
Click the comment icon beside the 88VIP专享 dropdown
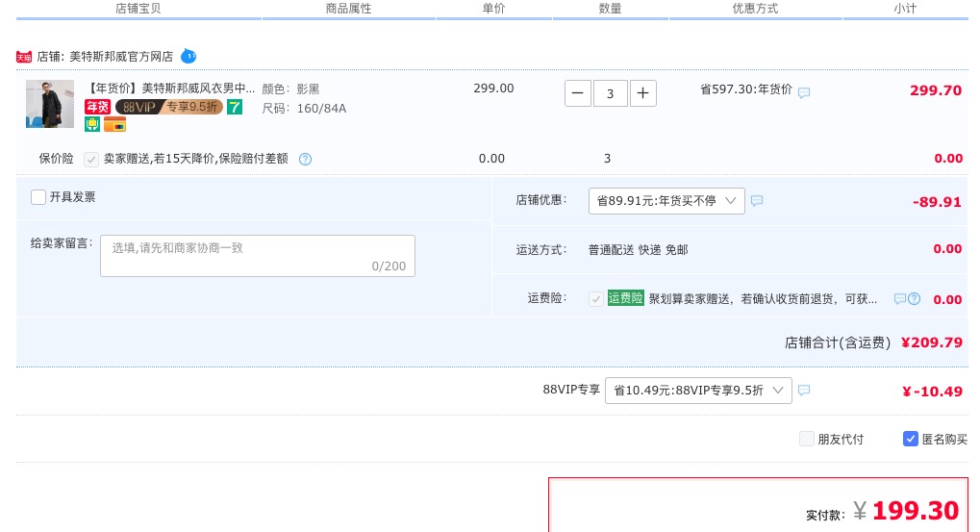(x=804, y=390)
